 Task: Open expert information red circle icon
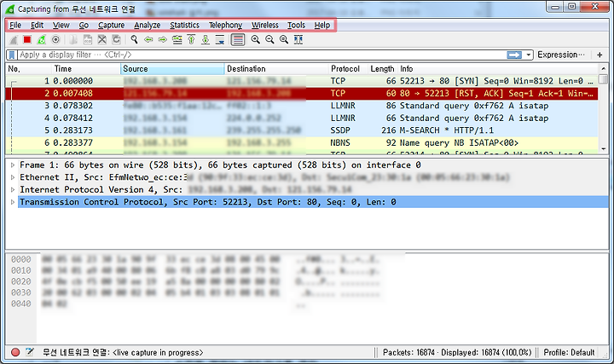(15, 352)
